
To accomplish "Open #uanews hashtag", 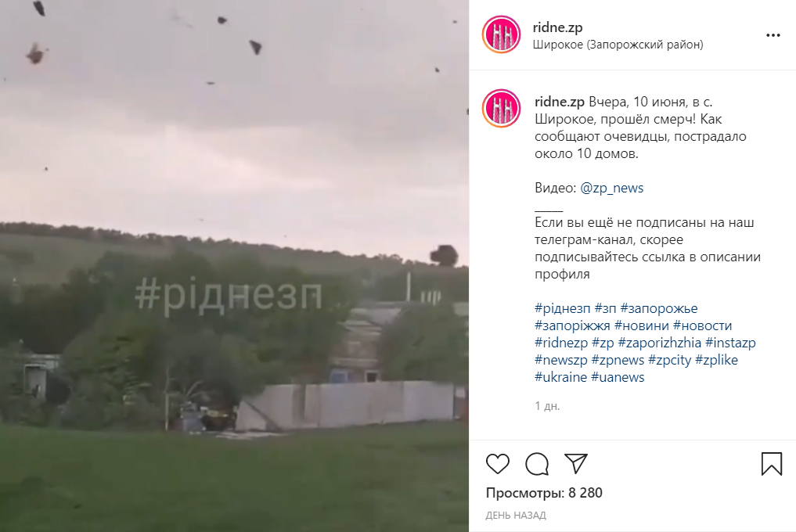I will [618, 377].
